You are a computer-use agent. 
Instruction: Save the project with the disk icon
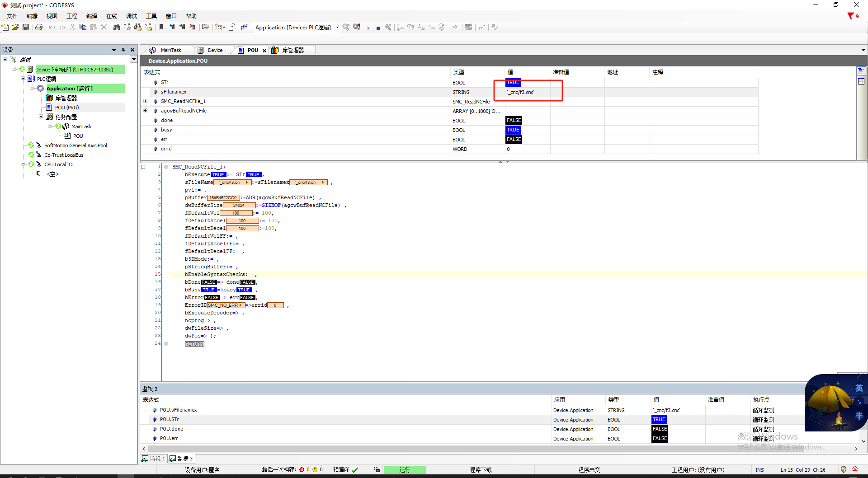[26, 27]
